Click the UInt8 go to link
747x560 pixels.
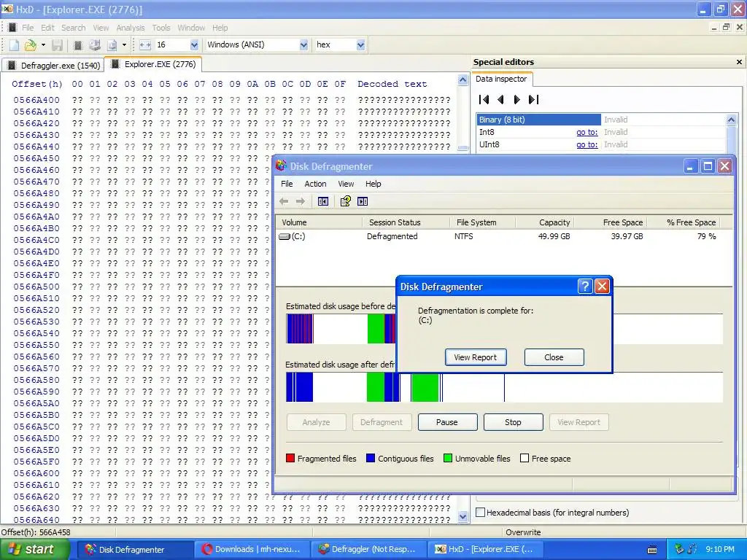tap(587, 145)
